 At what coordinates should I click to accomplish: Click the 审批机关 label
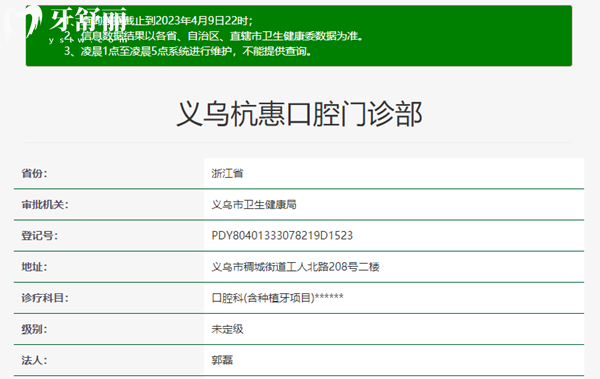[45, 205]
